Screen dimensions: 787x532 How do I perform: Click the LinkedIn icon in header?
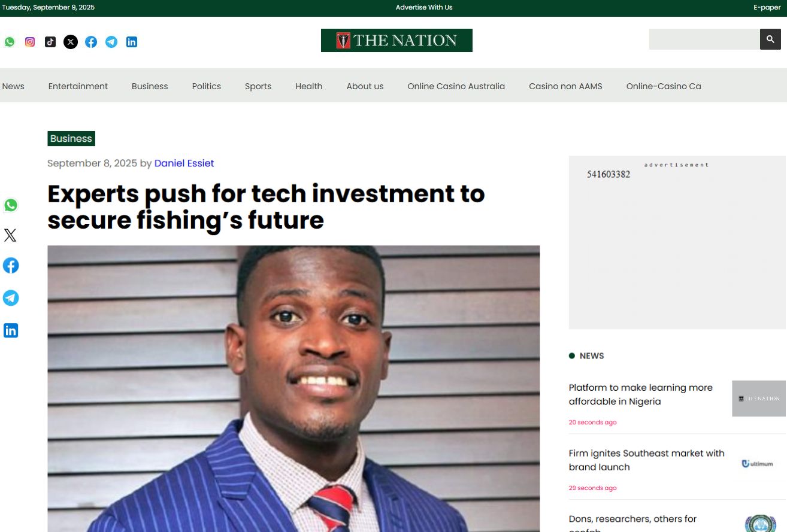132,42
